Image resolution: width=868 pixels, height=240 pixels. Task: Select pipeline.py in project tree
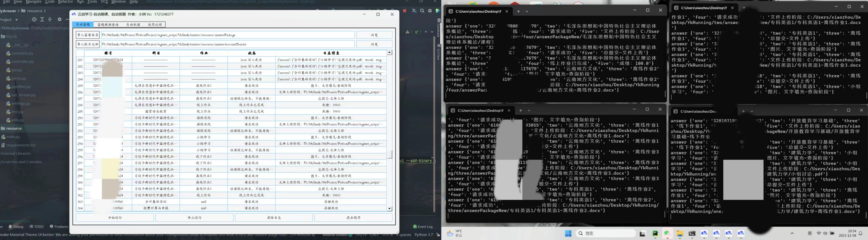[x=21, y=86]
